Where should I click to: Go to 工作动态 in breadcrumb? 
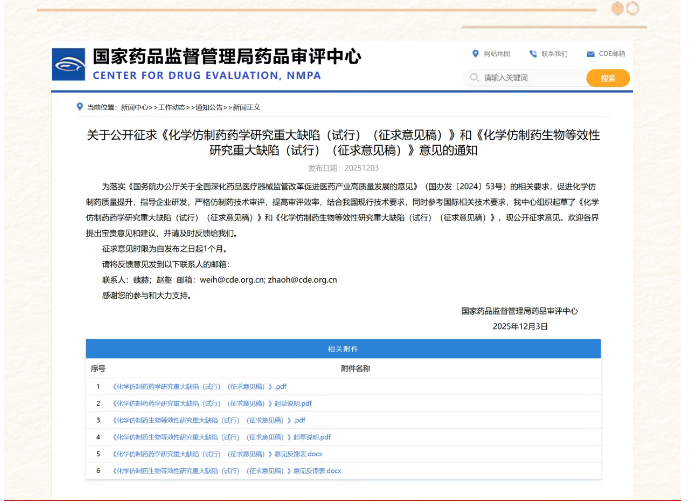[x=172, y=107]
